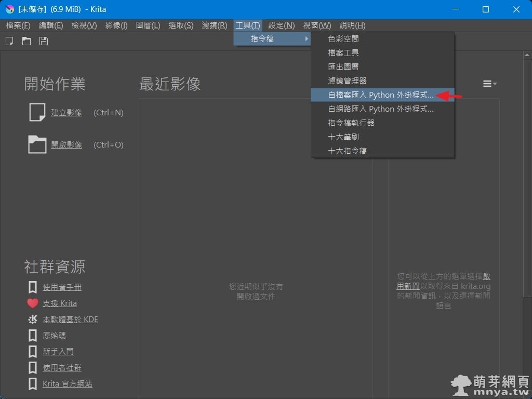
Task: Click the open file toolbar icon
Action: pos(26,41)
